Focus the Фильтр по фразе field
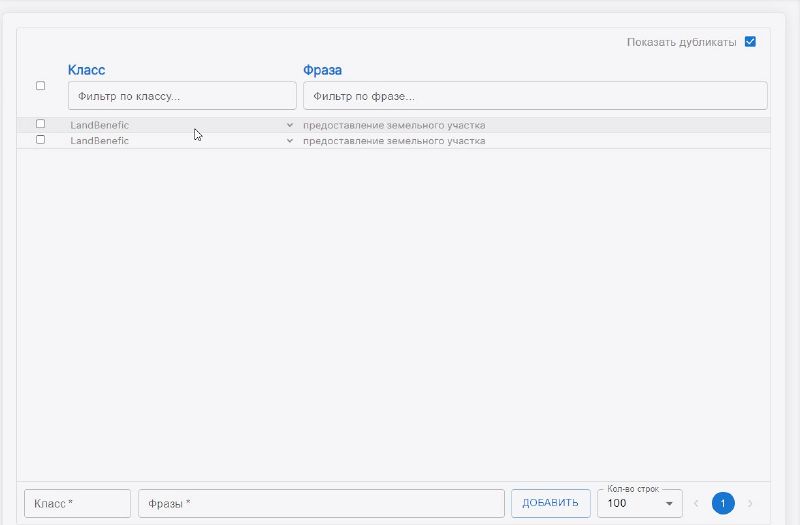The image size is (800, 525). point(534,96)
